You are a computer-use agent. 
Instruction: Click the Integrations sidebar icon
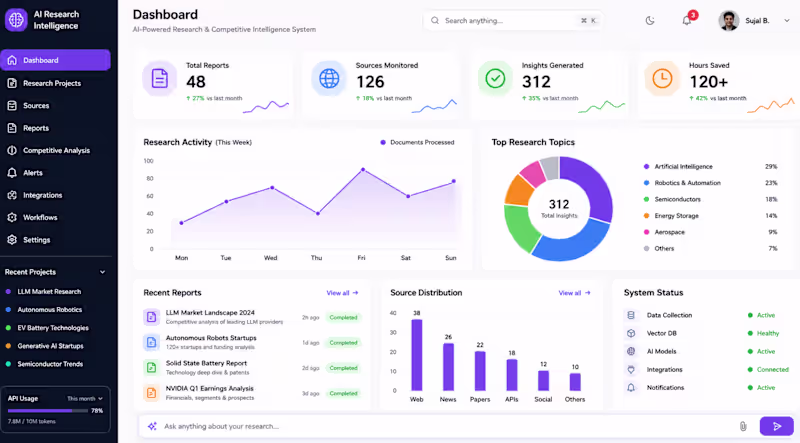point(12,195)
